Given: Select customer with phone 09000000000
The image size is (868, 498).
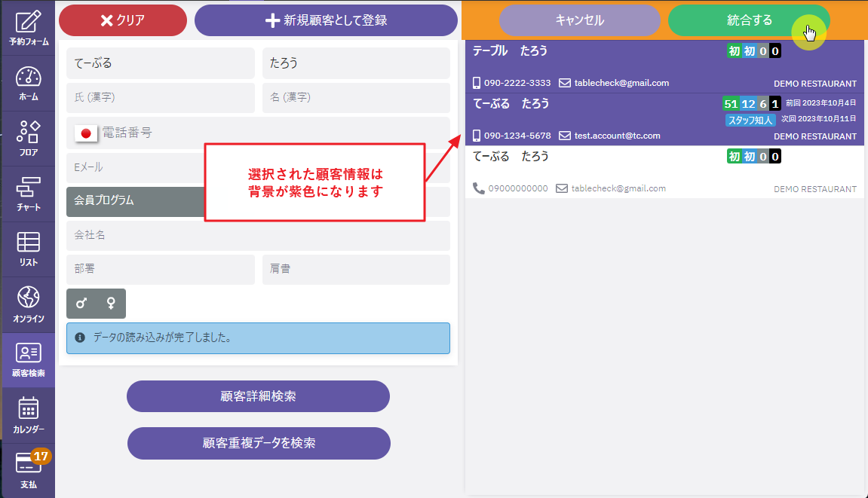Looking at the screenshot, I should 664,172.
